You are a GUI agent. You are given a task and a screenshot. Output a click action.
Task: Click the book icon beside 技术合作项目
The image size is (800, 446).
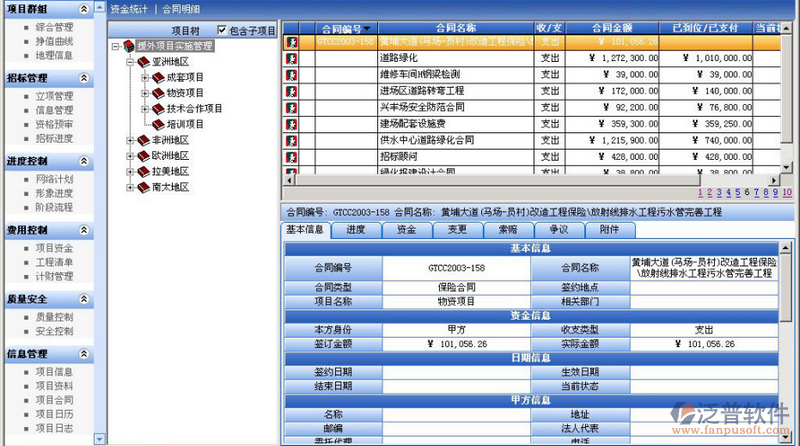tap(159, 109)
